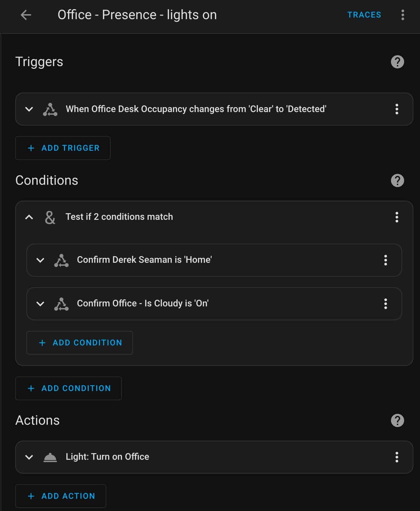Screen dimensions: 420x511
Task: Open help for the Conditions section
Action: coord(397,180)
